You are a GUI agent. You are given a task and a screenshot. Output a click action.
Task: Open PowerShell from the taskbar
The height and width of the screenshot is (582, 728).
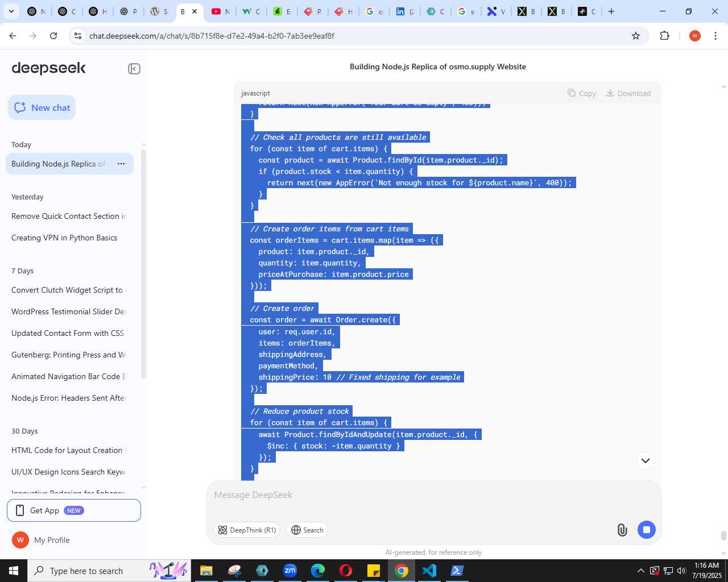[457, 571]
